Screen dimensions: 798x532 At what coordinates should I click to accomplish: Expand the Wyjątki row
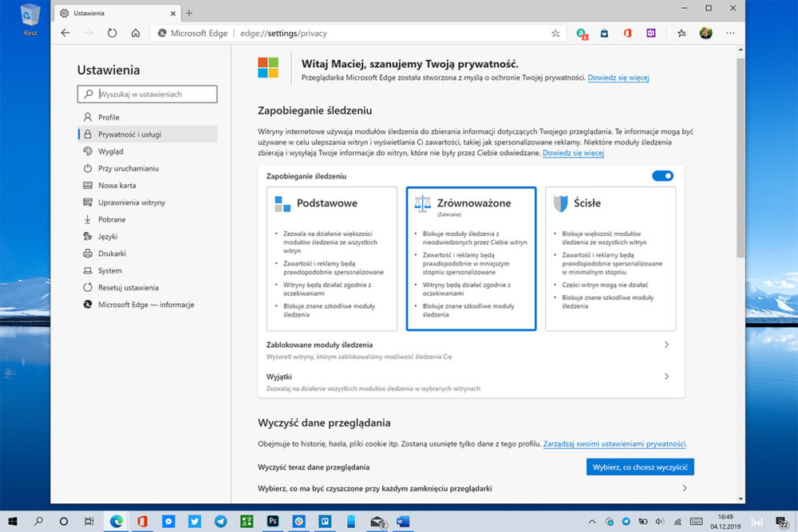coord(471,382)
